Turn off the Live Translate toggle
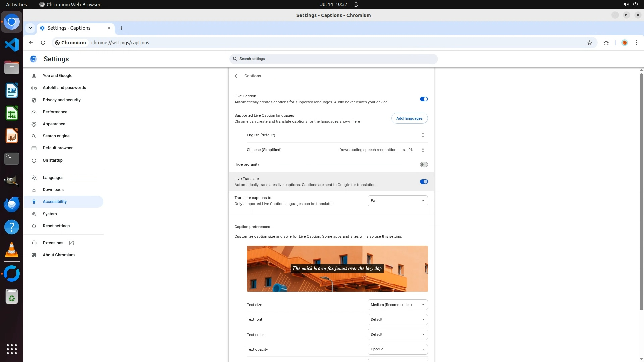Viewport: 644px width, 362px height. [x=424, y=182]
